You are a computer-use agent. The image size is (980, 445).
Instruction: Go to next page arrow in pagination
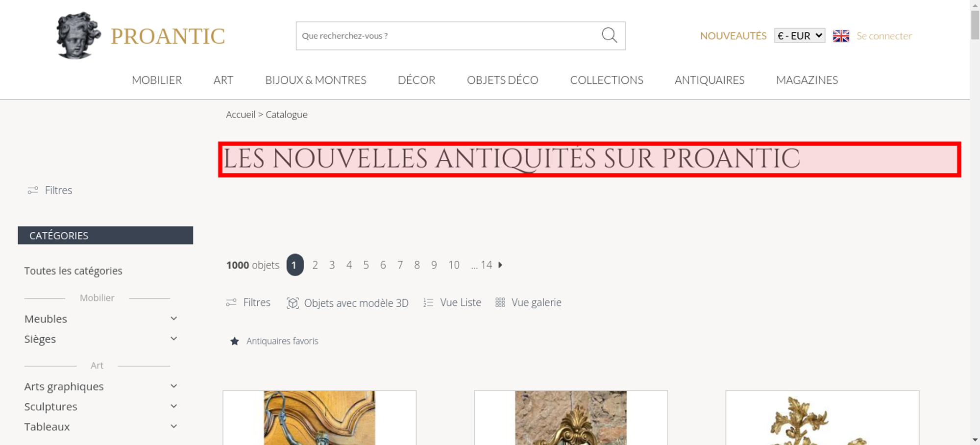pyautogui.click(x=500, y=265)
